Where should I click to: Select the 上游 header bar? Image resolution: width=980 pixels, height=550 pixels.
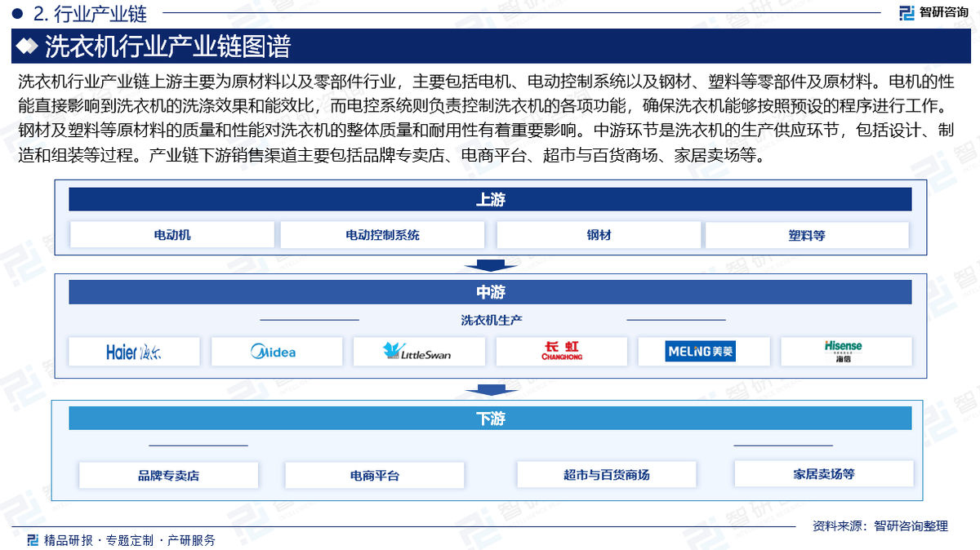(x=490, y=199)
